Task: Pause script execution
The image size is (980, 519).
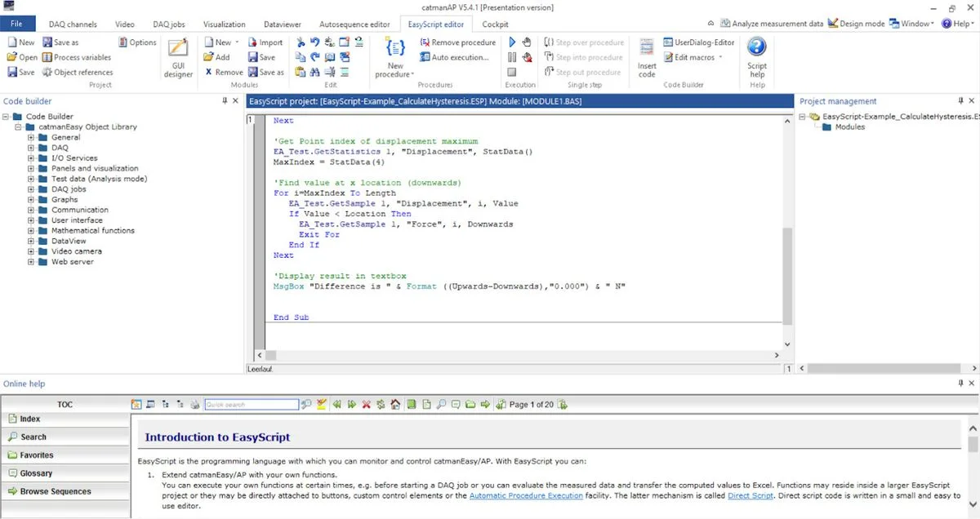Action: [x=512, y=57]
